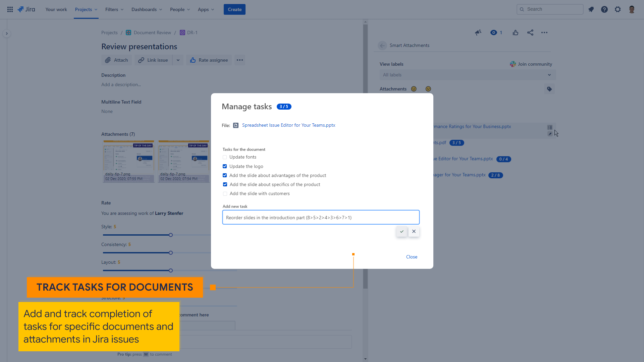Expand the left sidebar chevron
The image size is (644, 362).
click(7, 34)
